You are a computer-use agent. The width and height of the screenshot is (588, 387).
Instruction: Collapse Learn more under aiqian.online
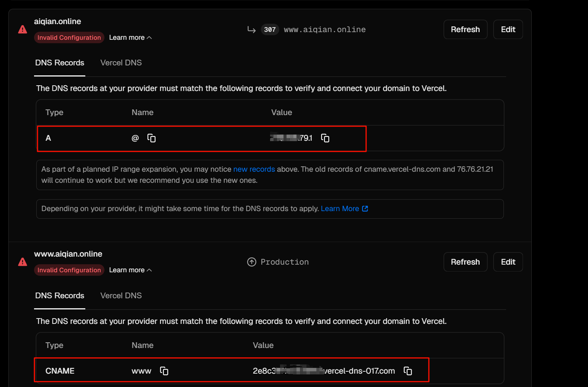click(x=130, y=37)
